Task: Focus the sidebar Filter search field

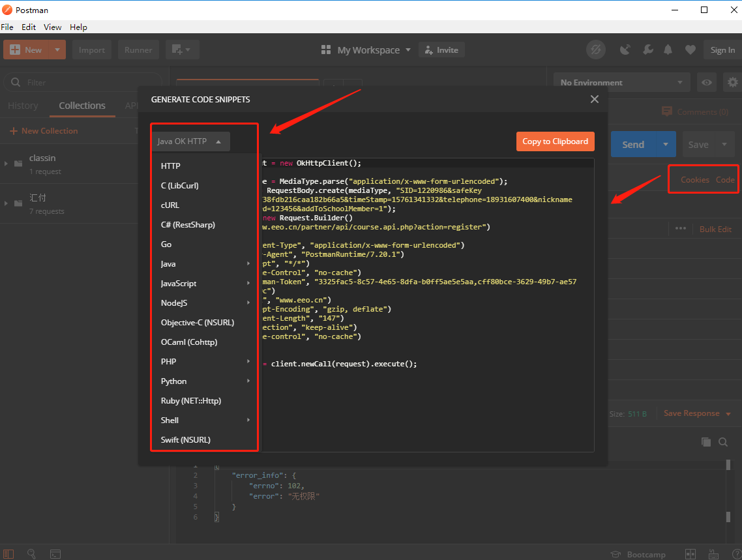Action: pos(83,82)
